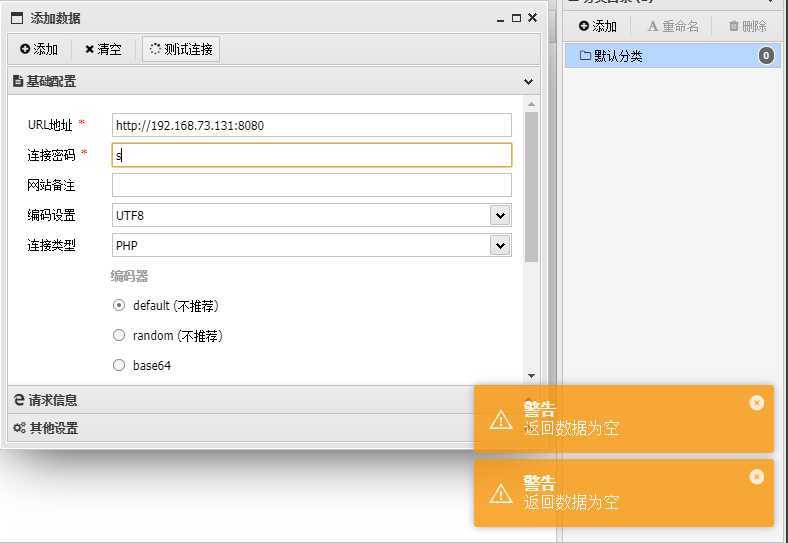
Task: Click the 基础配置 document icon
Action: click(x=18, y=81)
